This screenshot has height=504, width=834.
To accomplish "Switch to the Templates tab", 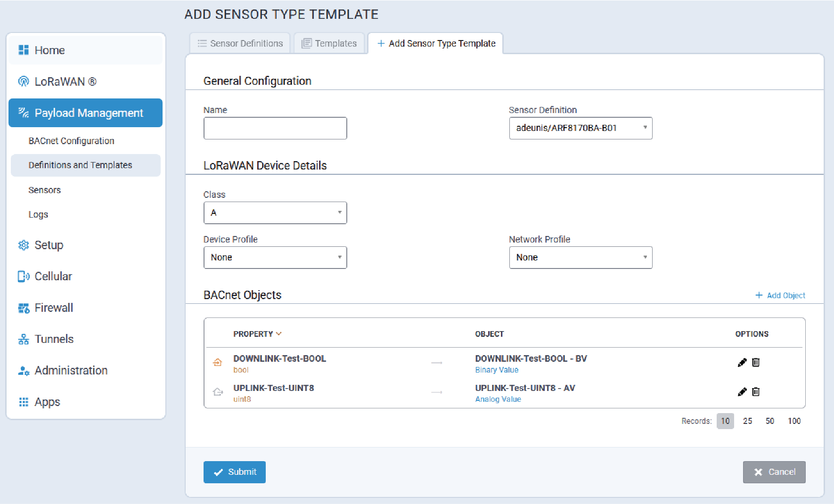I will pos(329,43).
